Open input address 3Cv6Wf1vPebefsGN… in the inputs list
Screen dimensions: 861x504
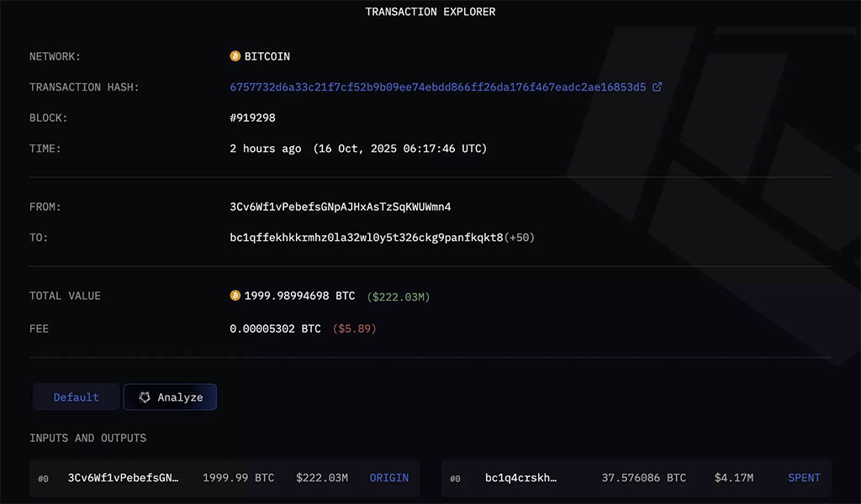click(x=124, y=478)
